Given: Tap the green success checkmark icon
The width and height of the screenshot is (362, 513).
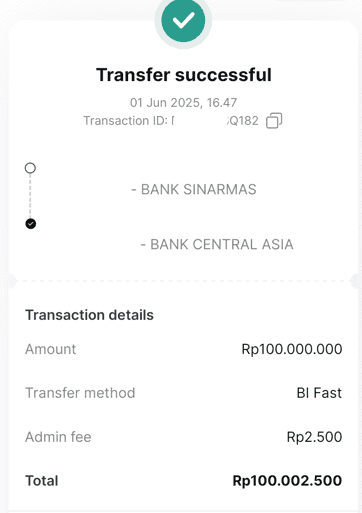Looking at the screenshot, I should click(x=183, y=21).
